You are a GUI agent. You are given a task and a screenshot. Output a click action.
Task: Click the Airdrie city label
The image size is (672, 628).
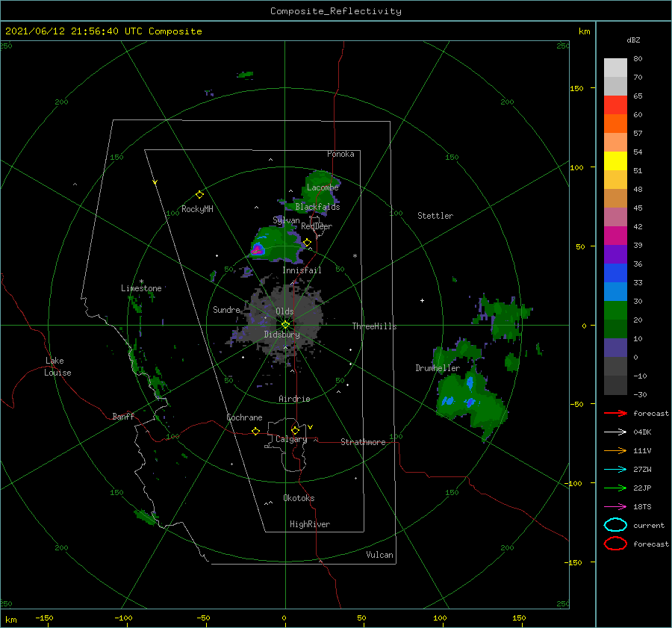click(294, 399)
